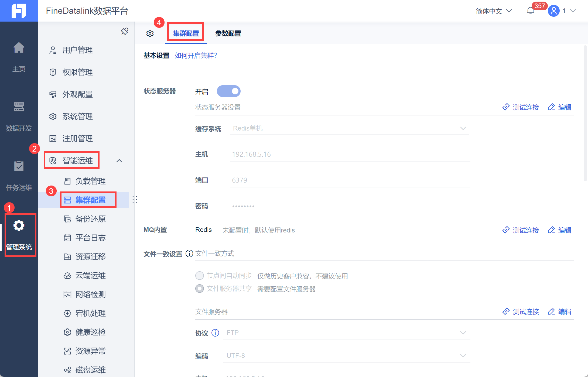This screenshot has width=588, height=377.
Task: Select the 节点间自动同步 radio option
Action: click(200, 275)
